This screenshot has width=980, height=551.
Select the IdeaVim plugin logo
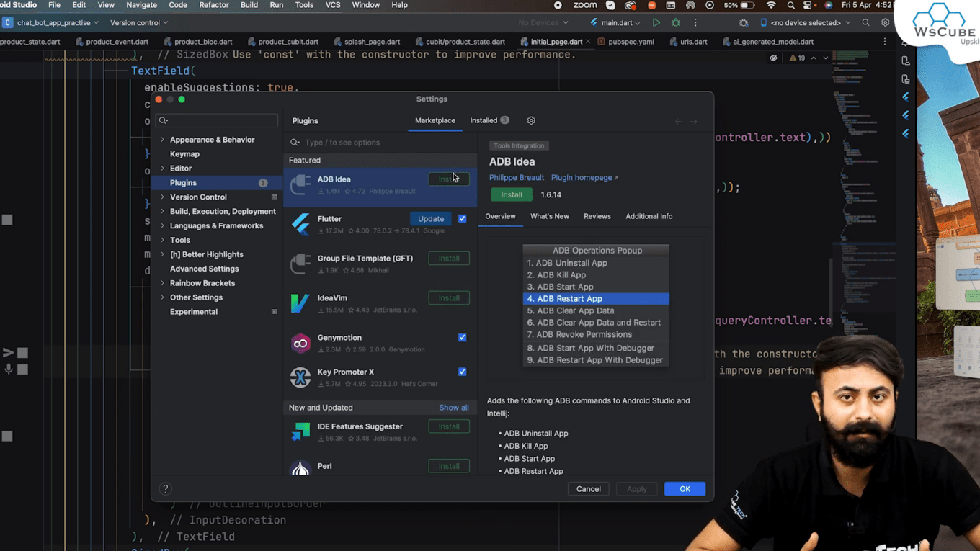[300, 303]
